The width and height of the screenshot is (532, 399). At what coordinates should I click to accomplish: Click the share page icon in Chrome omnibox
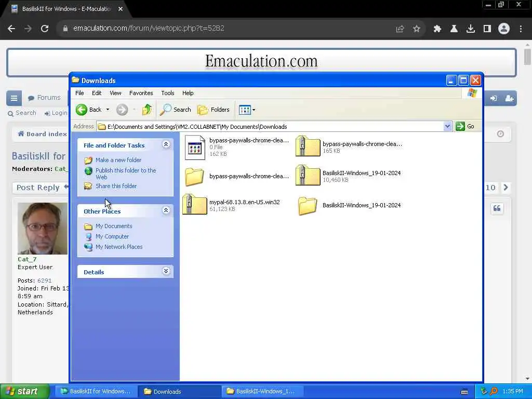tap(400, 29)
